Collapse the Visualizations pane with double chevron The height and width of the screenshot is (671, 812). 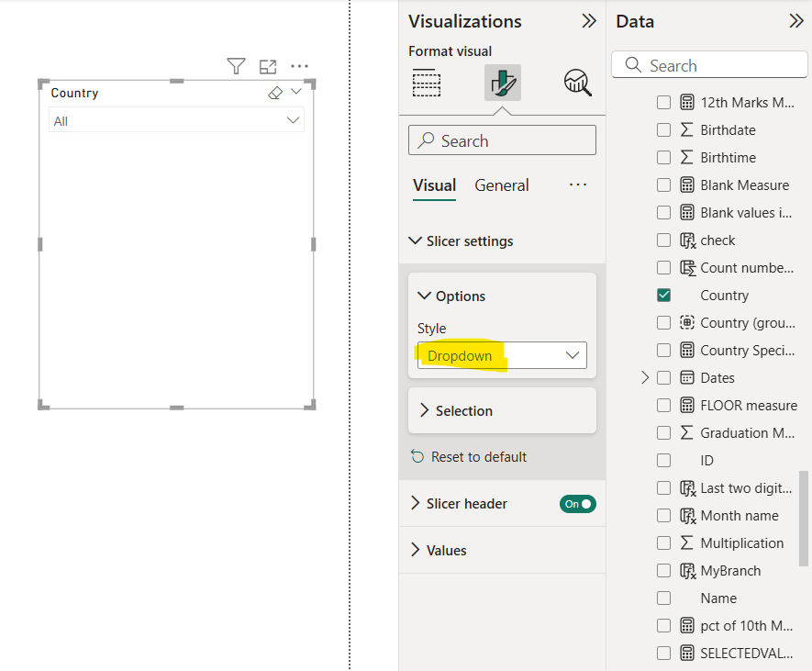pos(588,20)
